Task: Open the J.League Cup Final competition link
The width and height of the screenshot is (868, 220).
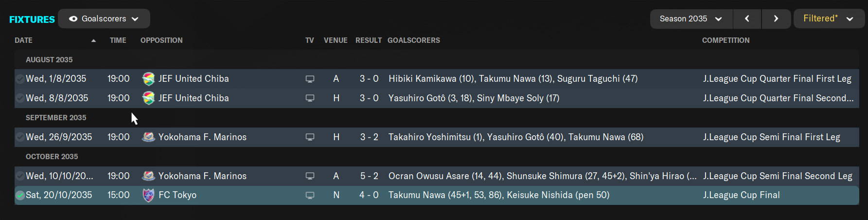Action: [x=741, y=195]
